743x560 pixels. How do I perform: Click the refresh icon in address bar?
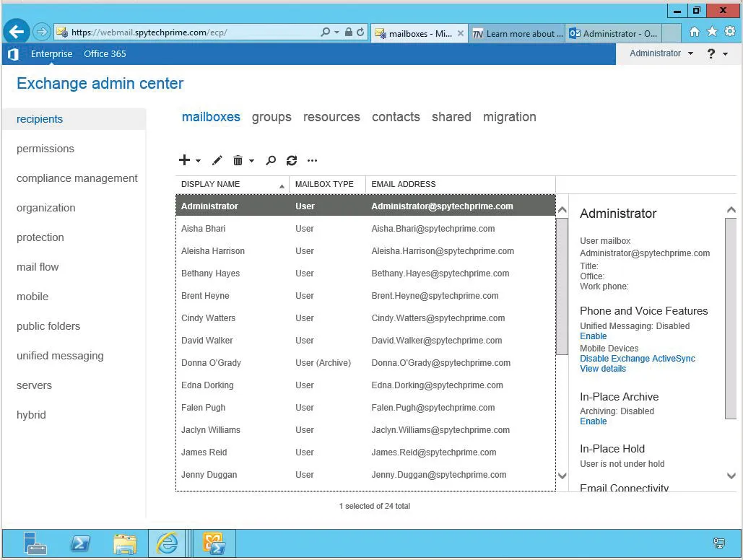[360, 32]
